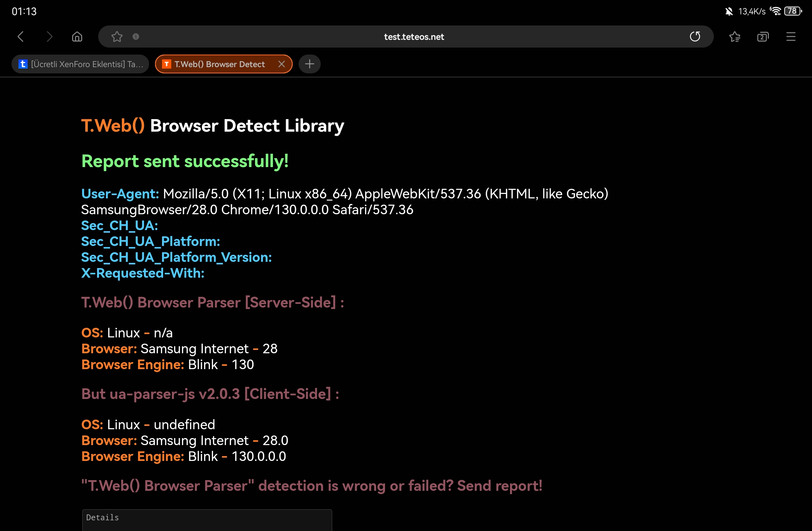The image size is (812, 531).
Task: Add a new tab with plus button
Action: [310, 64]
